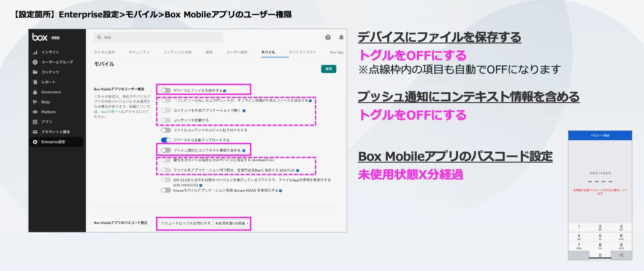644x271 pixels.
Task: Open notifications bell icon
Action: (341, 37)
